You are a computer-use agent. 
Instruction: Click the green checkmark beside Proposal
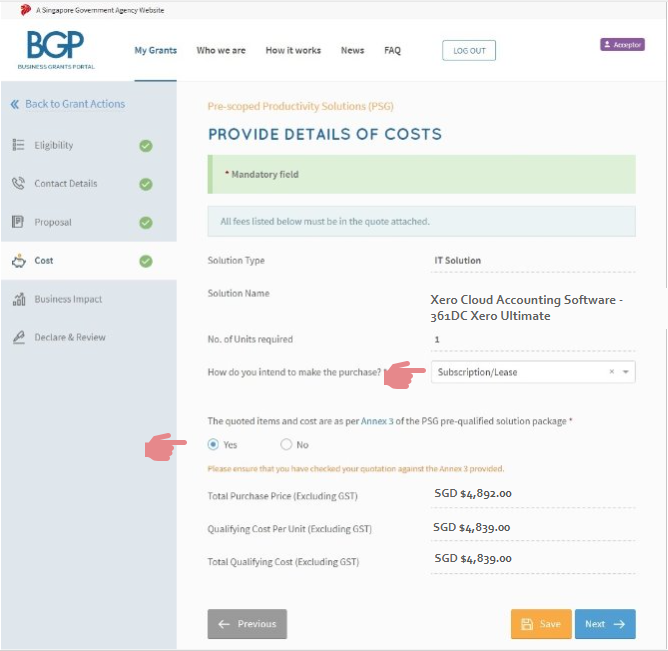point(146,222)
